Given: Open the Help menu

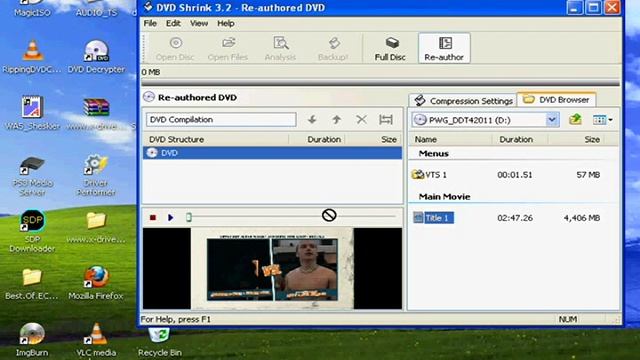Looking at the screenshot, I should coord(225,23).
